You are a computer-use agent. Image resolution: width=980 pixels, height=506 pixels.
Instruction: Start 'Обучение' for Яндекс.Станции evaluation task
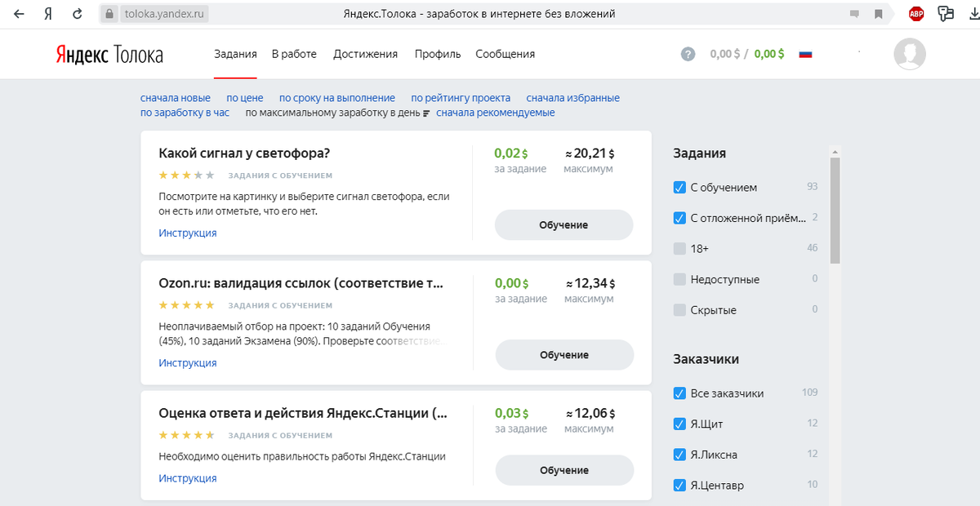(563, 470)
